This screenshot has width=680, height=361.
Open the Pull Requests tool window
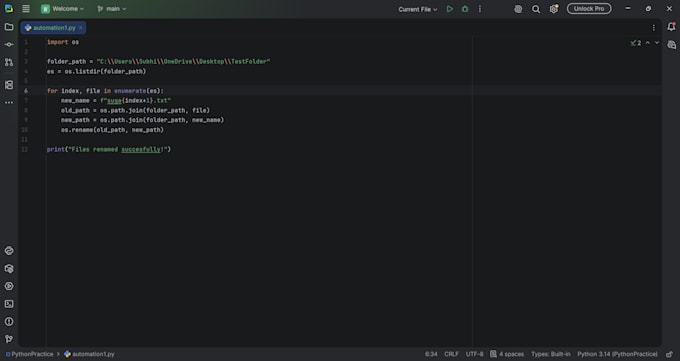[x=9, y=62]
